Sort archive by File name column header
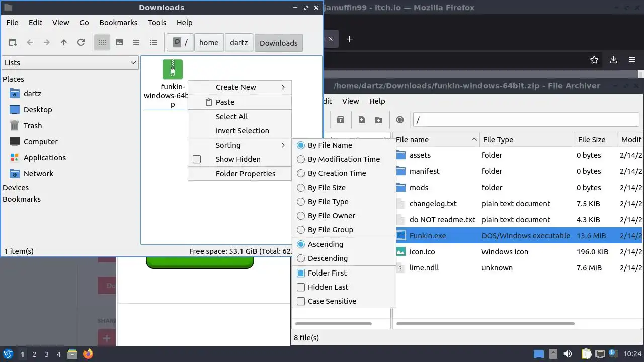 [x=436, y=140]
